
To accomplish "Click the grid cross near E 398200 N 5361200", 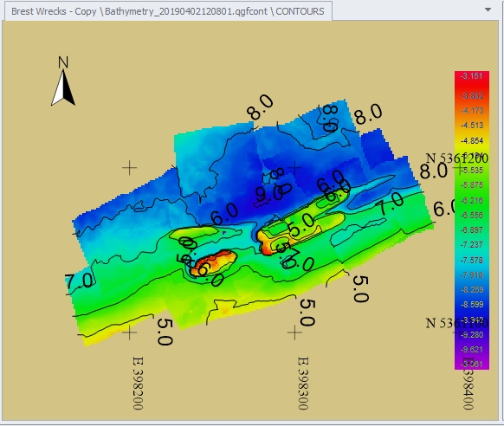I will click(x=130, y=168).
